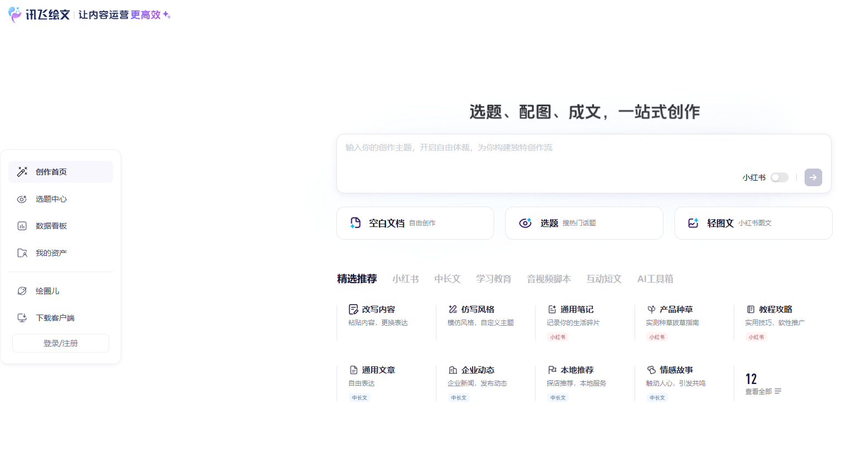Select the AI工具箱 tab
Image resolution: width=868 pixels, height=449 pixels.
pos(655,279)
